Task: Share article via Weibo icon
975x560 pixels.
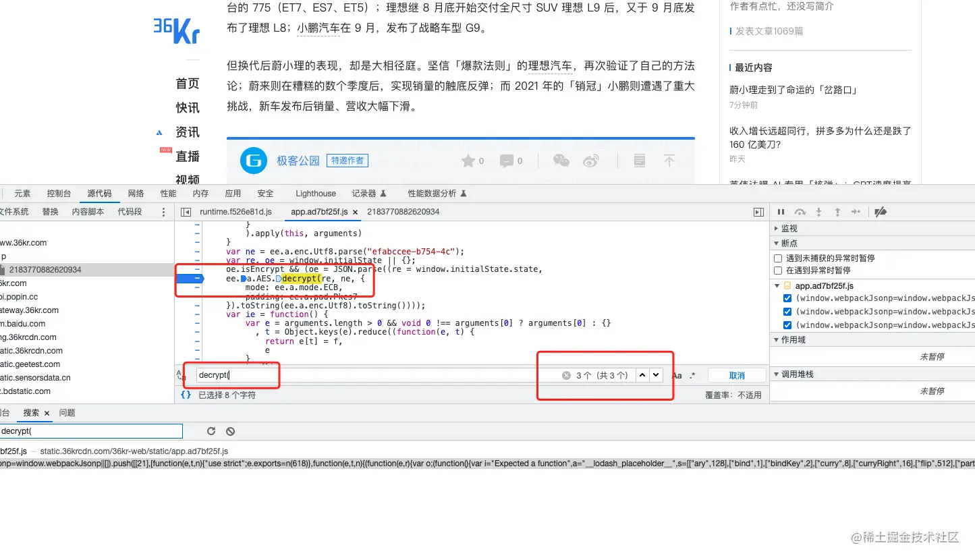Action: [x=591, y=161]
